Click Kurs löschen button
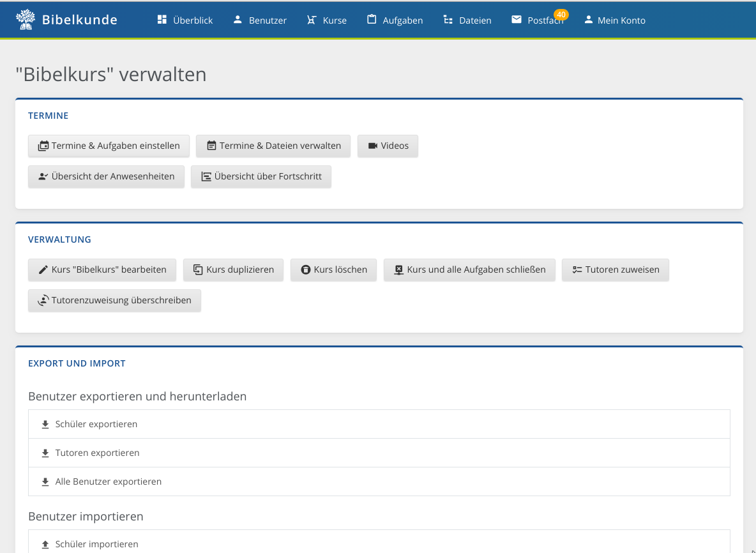Viewport: 756px width, 553px height. coord(334,270)
